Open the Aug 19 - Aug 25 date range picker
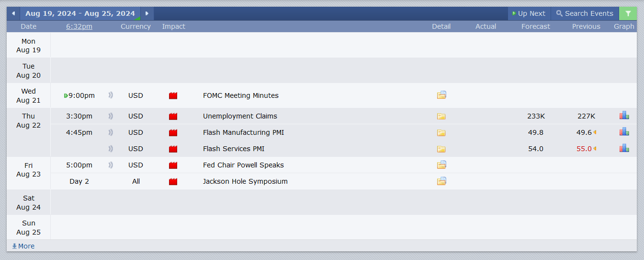This screenshot has width=644, height=260. point(80,13)
